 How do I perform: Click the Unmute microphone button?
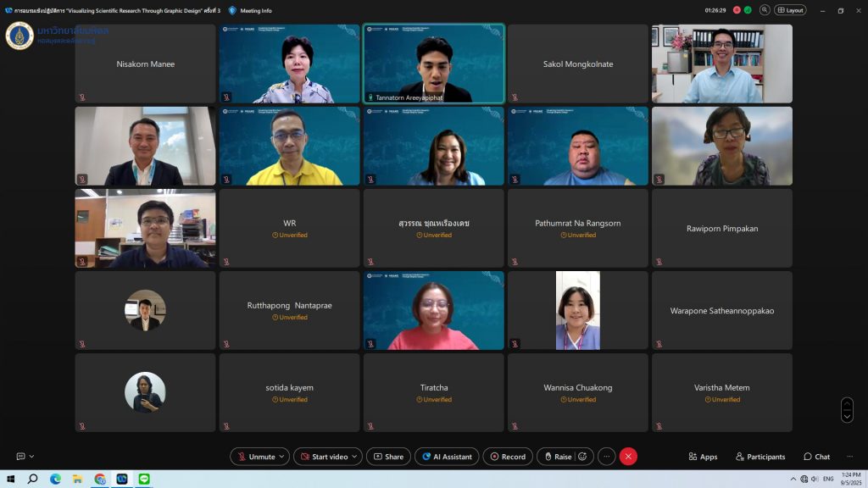tap(255, 457)
